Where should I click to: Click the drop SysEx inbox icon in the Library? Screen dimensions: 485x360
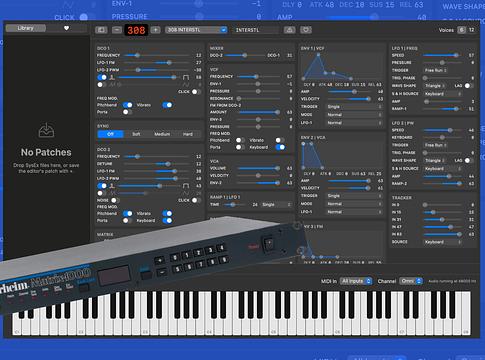(x=46, y=130)
